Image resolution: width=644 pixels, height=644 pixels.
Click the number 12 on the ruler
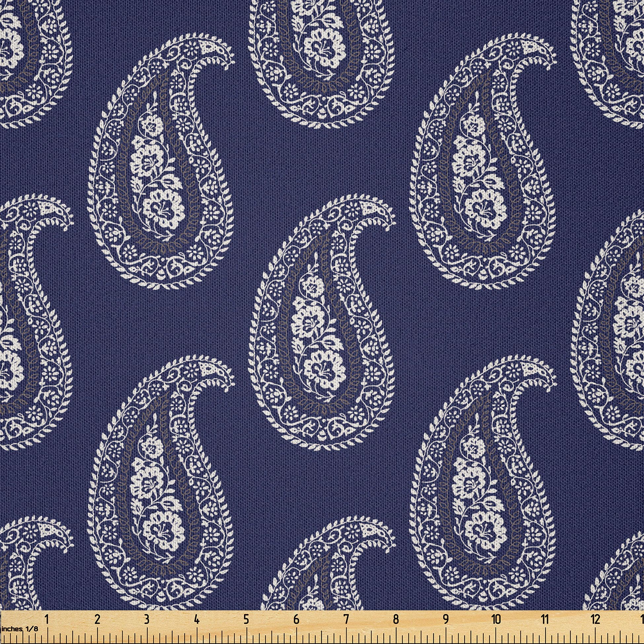pyautogui.click(x=595, y=619)
